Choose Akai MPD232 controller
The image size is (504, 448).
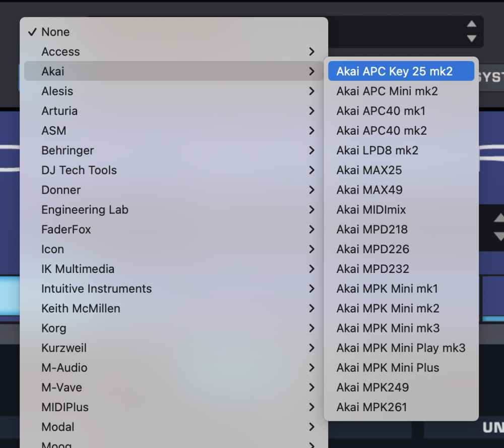401,269
